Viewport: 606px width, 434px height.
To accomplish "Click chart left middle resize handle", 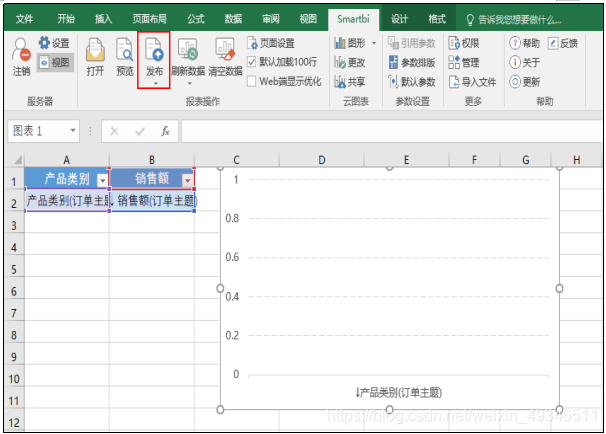I will coord(220,288).
